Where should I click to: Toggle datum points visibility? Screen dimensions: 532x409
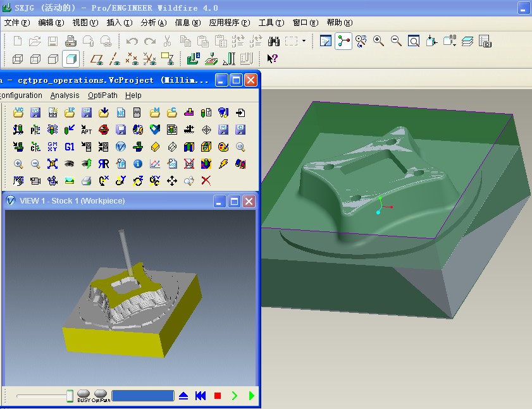tap(132, 59)
